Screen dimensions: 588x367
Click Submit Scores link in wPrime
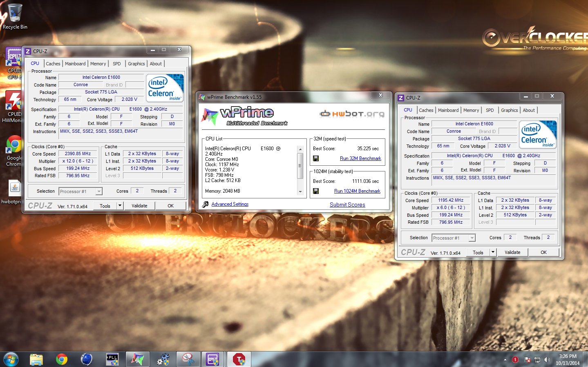click(347, 205)
